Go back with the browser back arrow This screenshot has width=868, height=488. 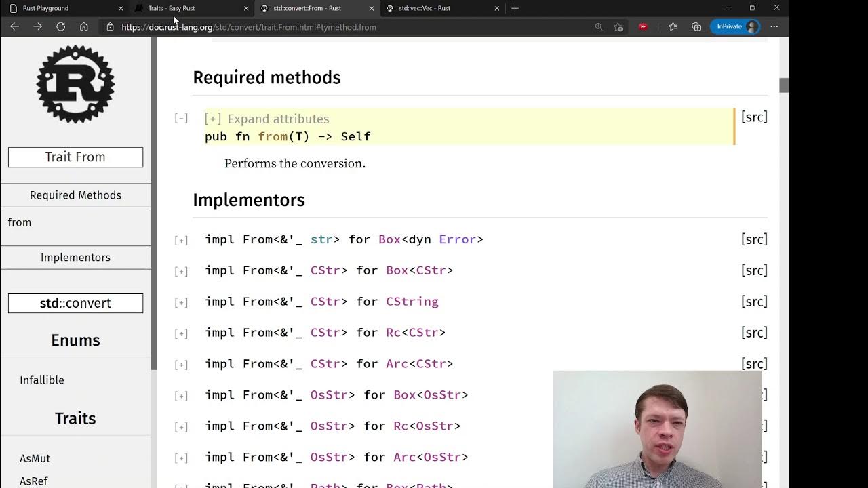[x=15, y=26]
